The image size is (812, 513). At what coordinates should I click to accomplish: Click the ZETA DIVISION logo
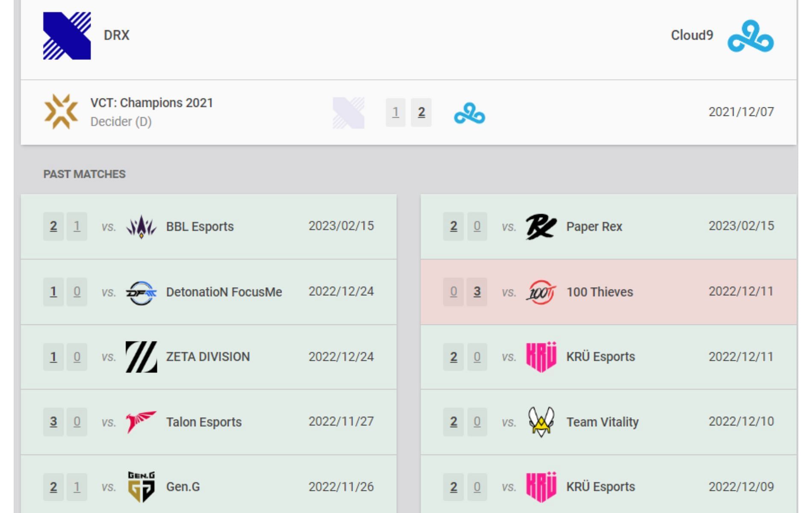coord(141,357)
